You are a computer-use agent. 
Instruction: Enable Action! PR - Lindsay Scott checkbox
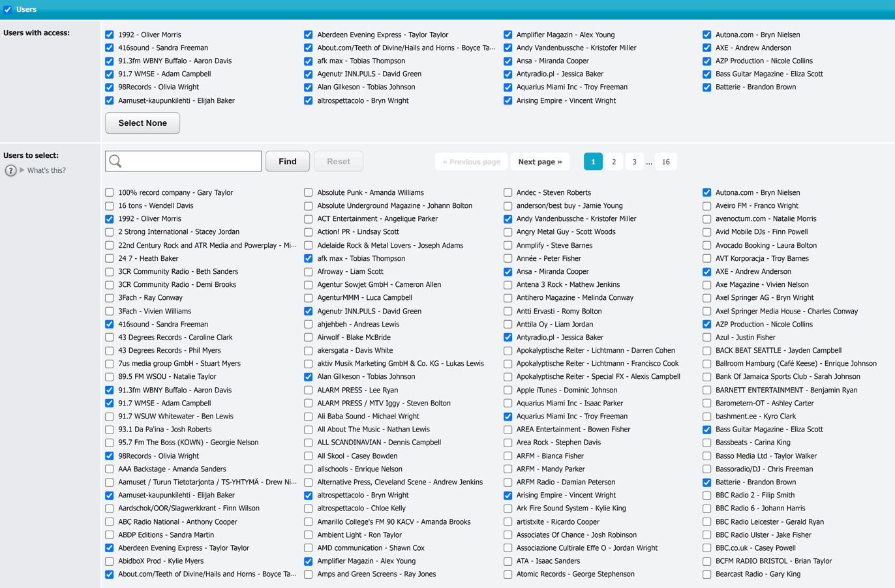pos(309,232)
